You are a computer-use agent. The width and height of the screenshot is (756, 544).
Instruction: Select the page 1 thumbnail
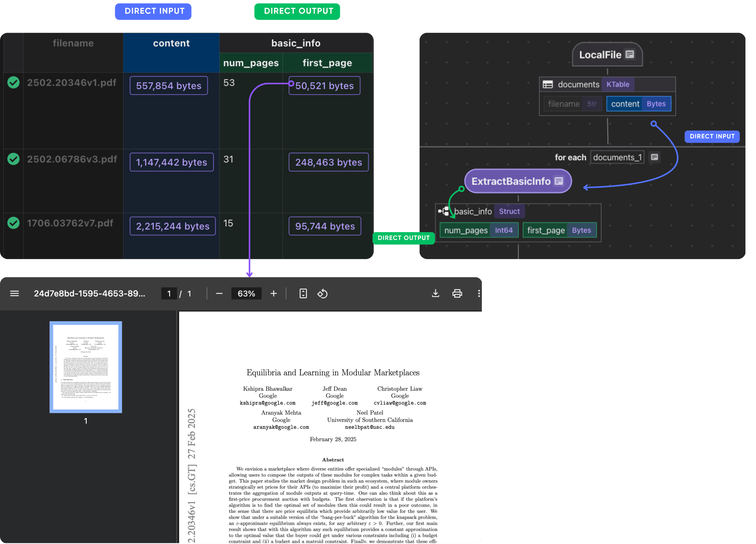[86, 367]
